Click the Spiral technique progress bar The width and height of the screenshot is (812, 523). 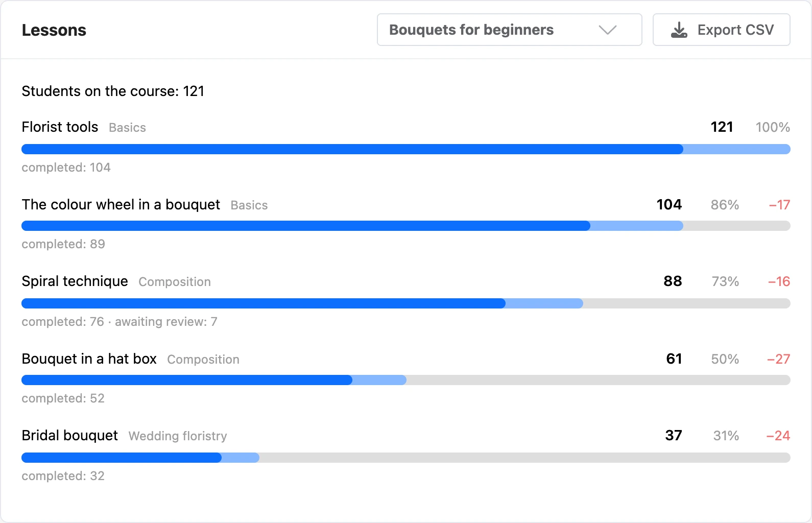[x=406, y=303]
